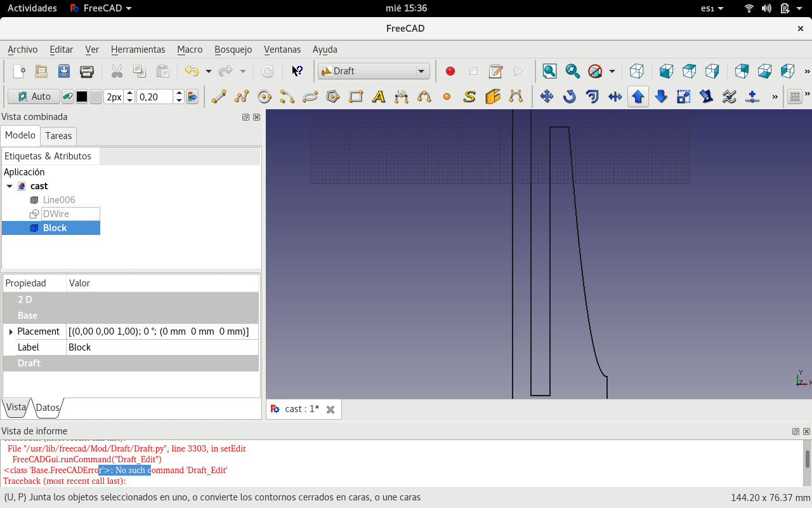Click the Draft Text tool
This screenshot has height=508, width=812.
tap(379, 97)
